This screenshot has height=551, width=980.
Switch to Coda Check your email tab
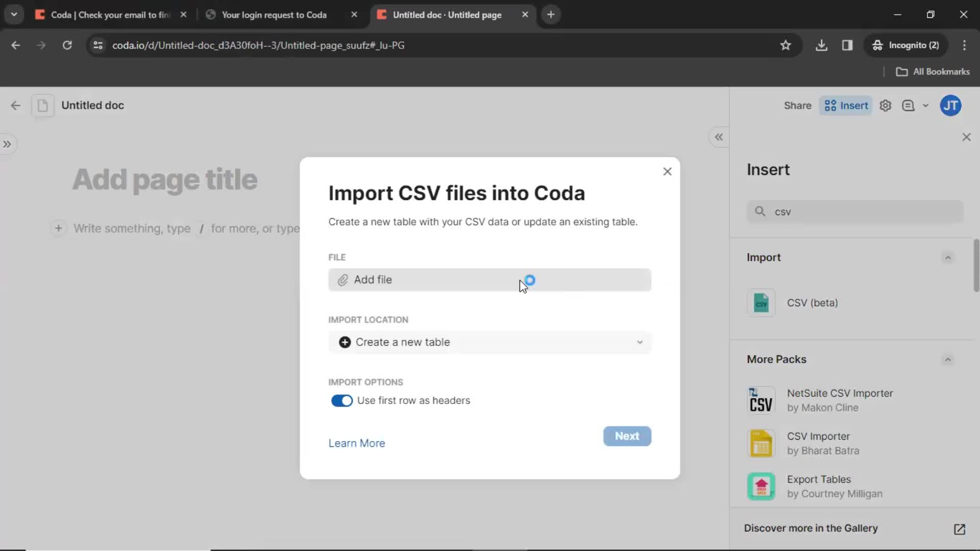110,15
